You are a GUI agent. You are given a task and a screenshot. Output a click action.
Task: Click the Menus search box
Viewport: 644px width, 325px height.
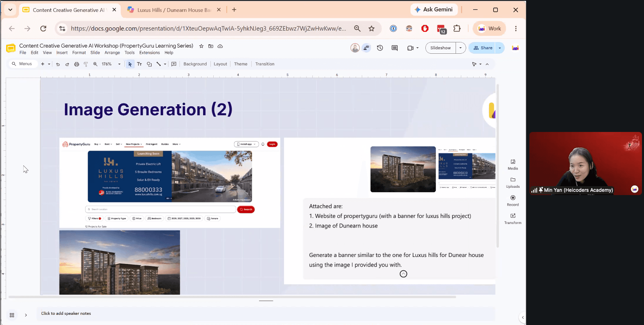pos(23,64)
